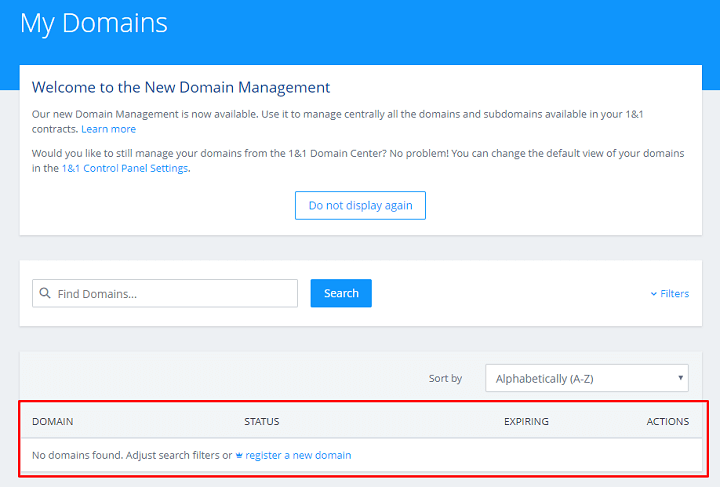Click the magnifier icon in the search field
Image resolution: width=720 pixels, height=487 pixels.
coord(45,294)
